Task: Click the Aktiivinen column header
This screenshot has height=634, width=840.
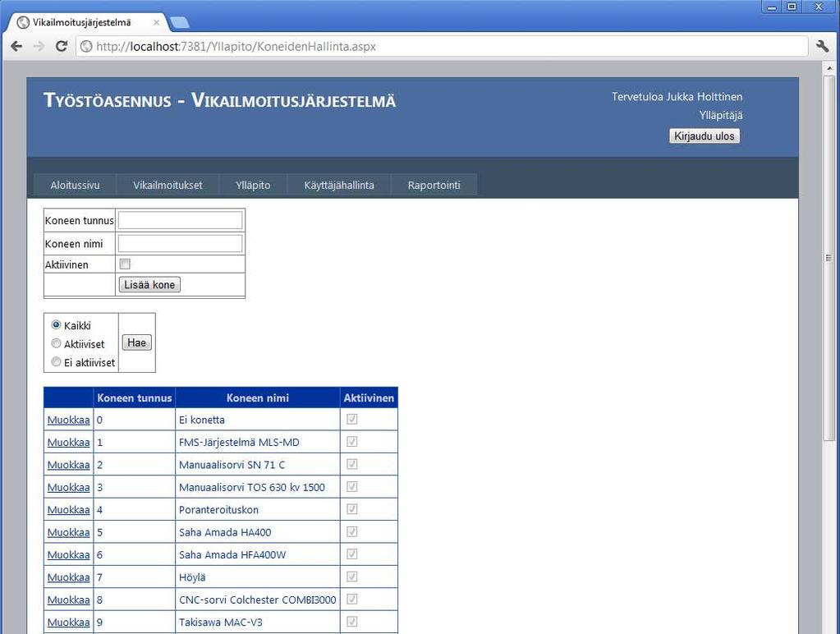Action: [x=369, y=398]
